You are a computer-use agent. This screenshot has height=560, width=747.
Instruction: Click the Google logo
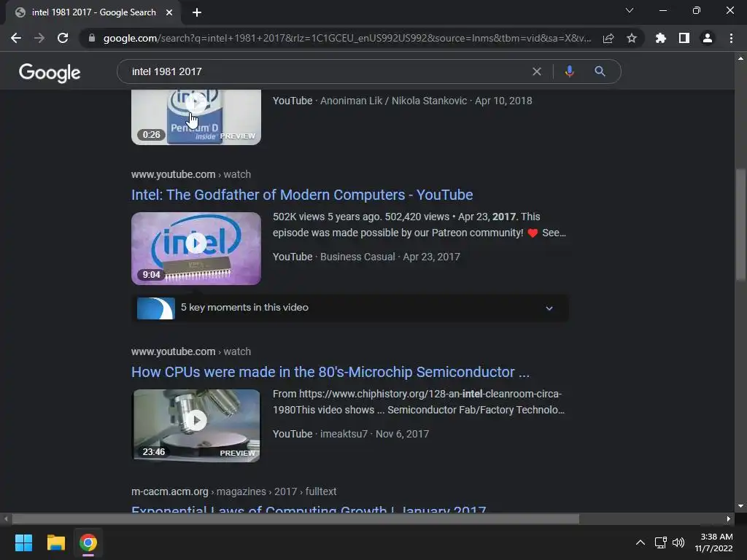[50, 72]
